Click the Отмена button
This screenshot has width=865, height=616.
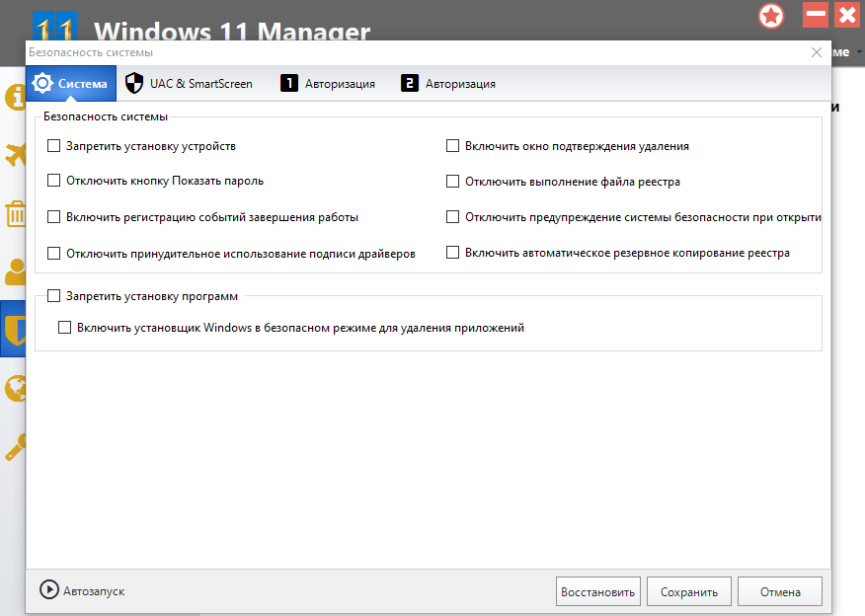[780, 591]
